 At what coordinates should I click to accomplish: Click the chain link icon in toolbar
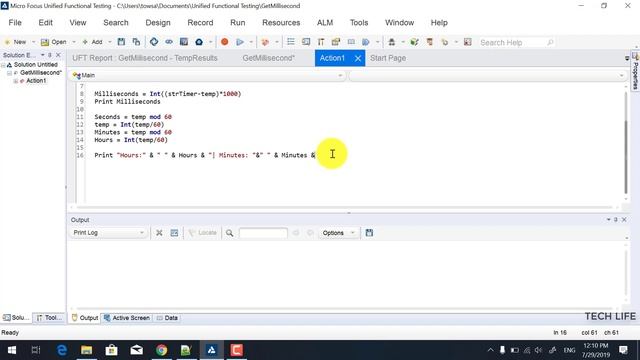[169, 42]
